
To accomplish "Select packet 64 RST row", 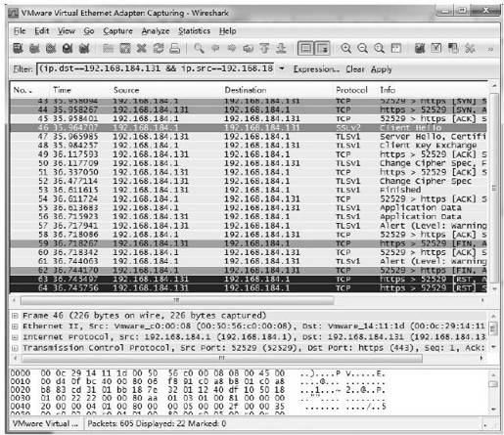I will tap(249, 288).
